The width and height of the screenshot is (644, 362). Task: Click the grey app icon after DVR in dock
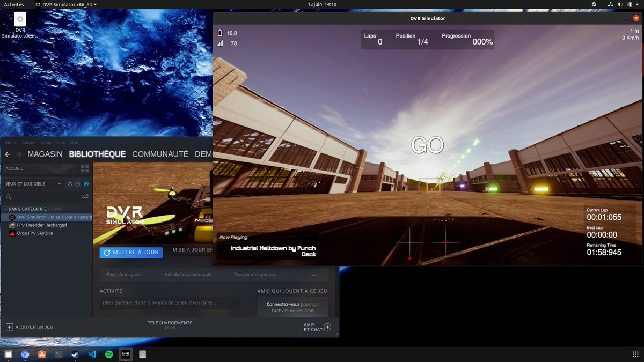(142, 354)
